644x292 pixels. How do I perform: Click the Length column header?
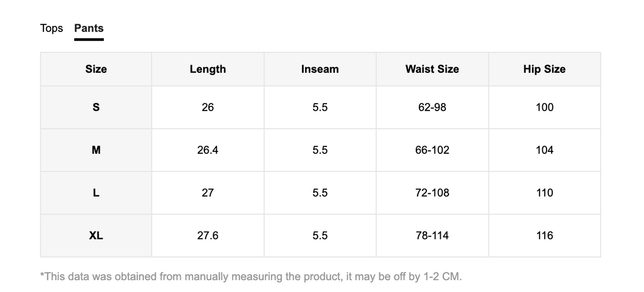click(x=208, y=69)
